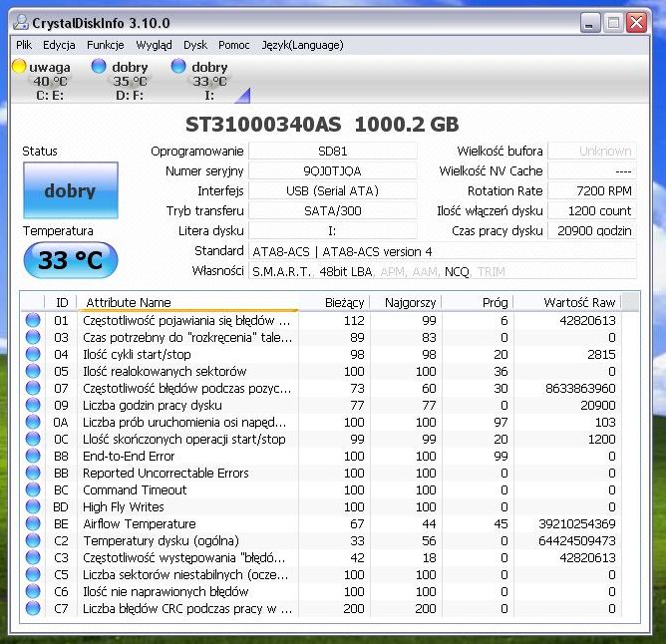Viewport: 666px width, 644px height.
Task: Click the blue status icon for attribute 09
Action: 33,406
